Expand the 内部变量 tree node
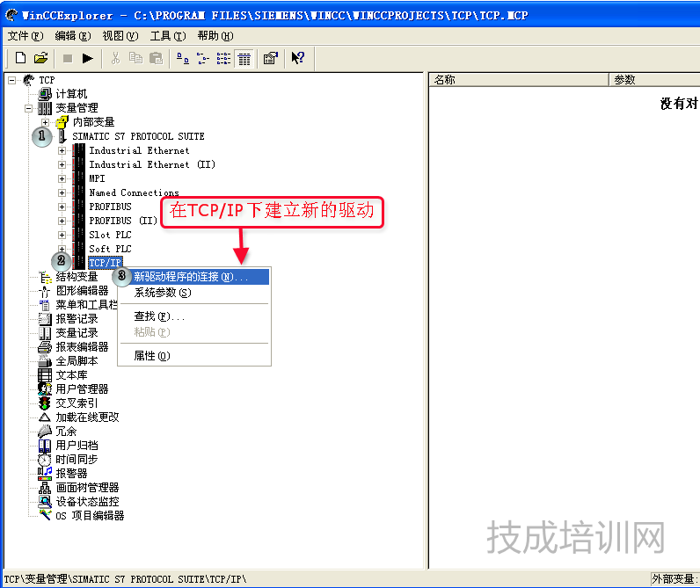This screenshot has height=588, width=700. (x=45, y=122)
